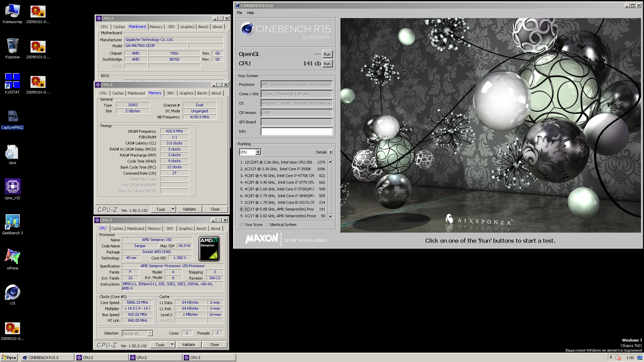This screenshot has height=362, width=644.
Task: Click the ranking list scroll up arrow
Action: click(330, 162)
